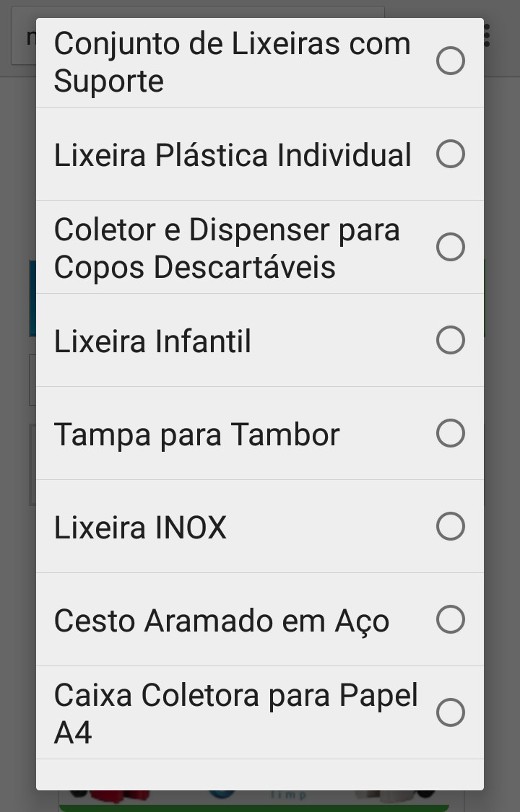
Task: Pick the "Tampa para Tambor" option label
Action: coord(196,435)
